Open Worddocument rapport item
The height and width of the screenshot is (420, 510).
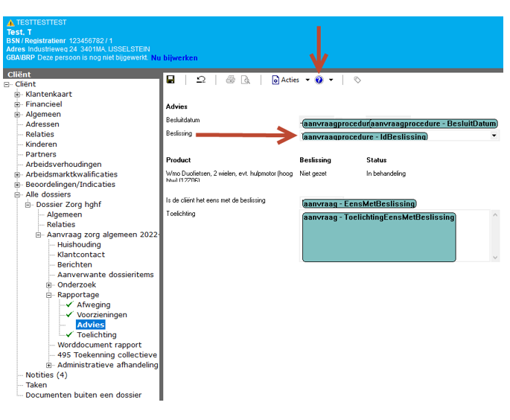99,345
